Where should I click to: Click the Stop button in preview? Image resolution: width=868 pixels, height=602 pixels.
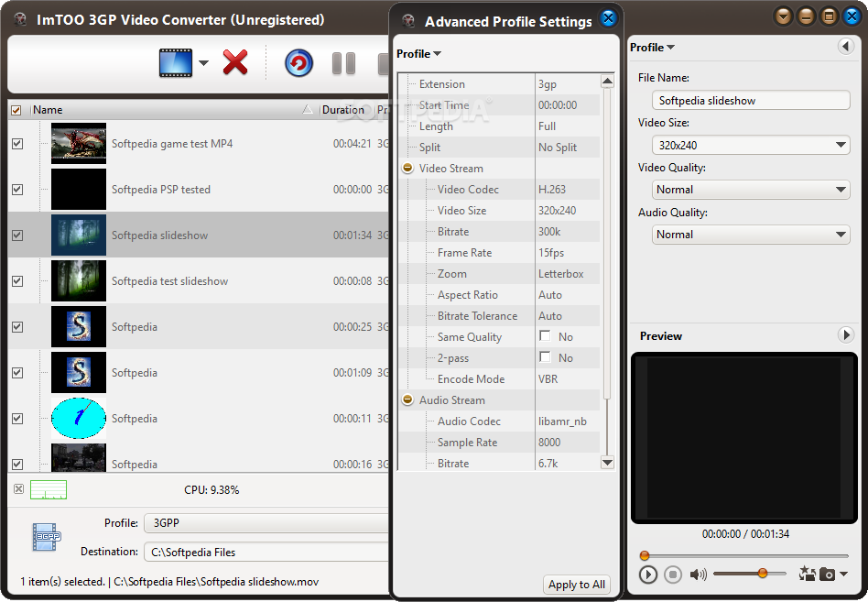[x=673, y=575]
